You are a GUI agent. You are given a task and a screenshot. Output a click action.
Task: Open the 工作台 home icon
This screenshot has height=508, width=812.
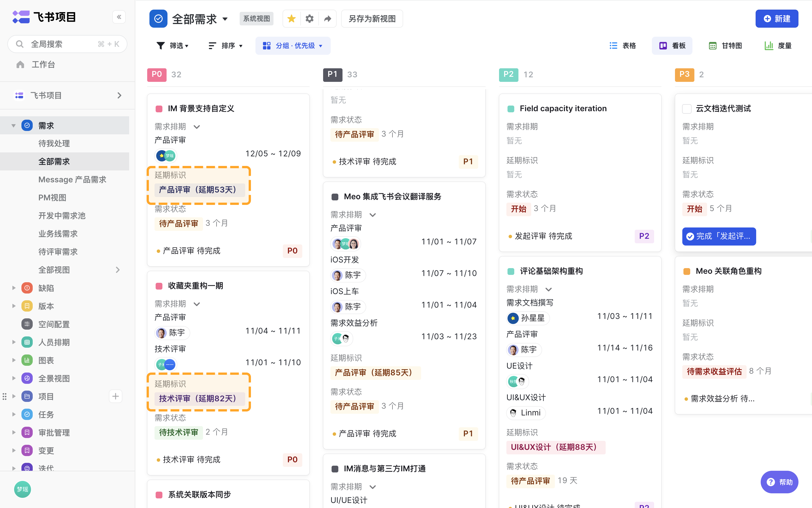pos(21,65)
